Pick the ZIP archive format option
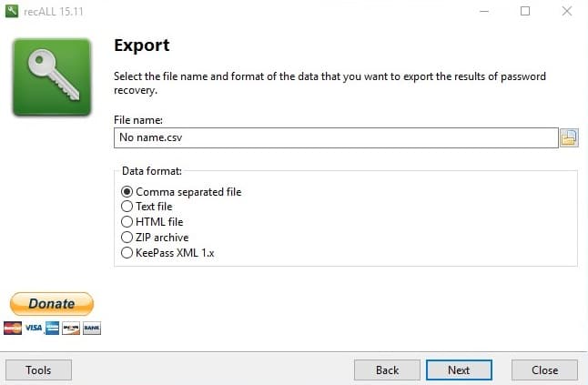Viewport: 588px width, 385px height. pos(127,238)
